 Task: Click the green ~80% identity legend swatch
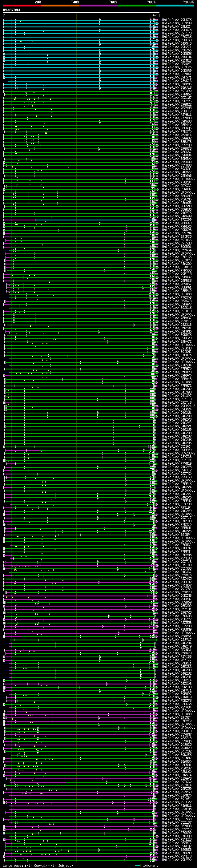(x=137, y=6)
